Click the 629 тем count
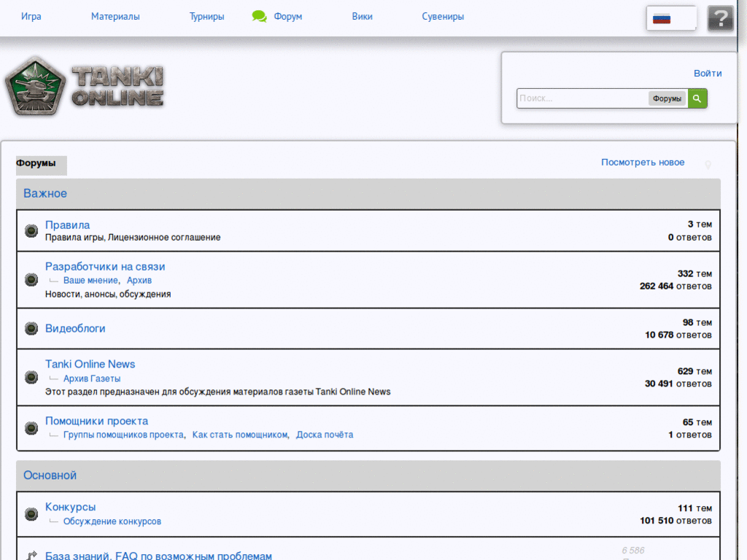 [x=694, y=371]
